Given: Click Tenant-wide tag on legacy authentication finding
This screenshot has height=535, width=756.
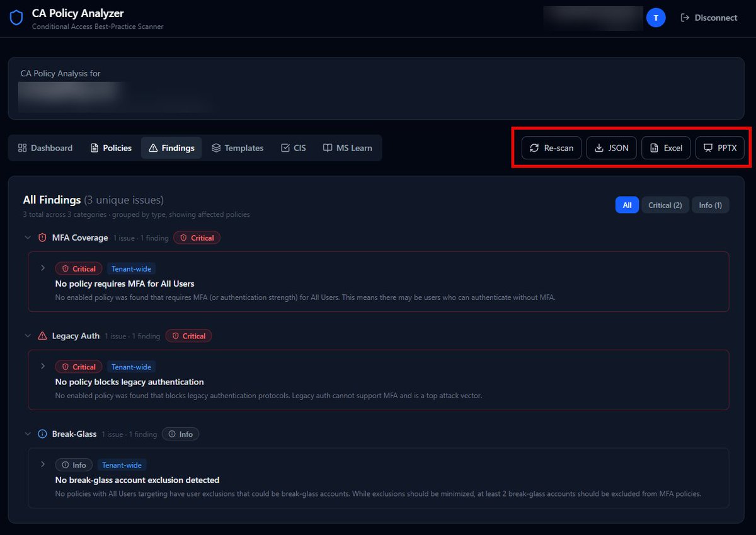Looking at the screenshot, I should [132, 367].
